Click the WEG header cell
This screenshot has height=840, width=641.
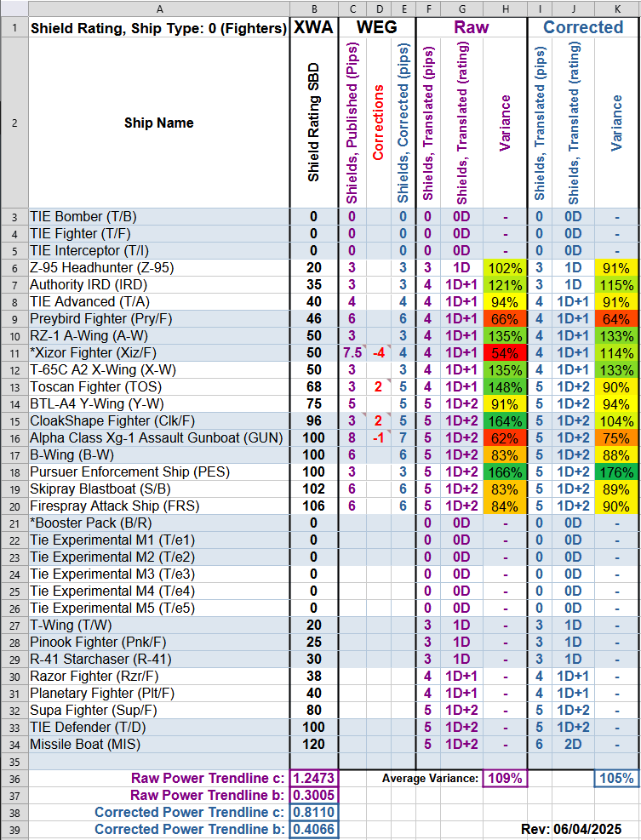click(377, 27)
